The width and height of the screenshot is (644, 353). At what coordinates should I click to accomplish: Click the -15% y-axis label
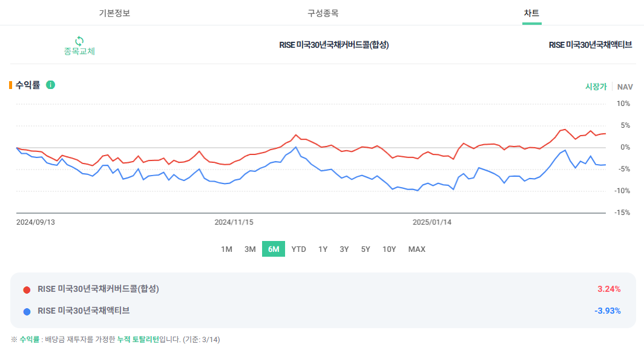(622, 213)
